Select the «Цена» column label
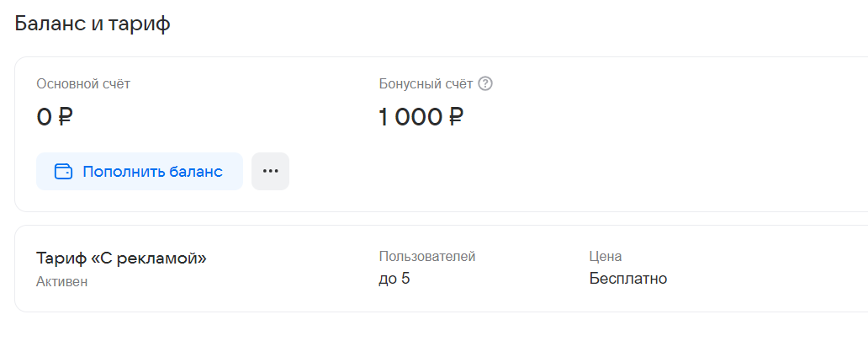 click(606, 256)
